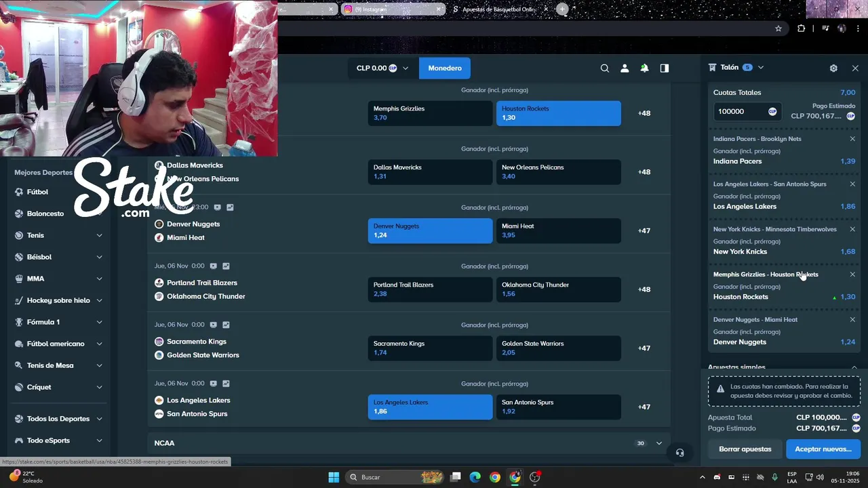The image size is (868, 488).
Task: Open Task View on taskbar
Action: click(x=456, y=477)
